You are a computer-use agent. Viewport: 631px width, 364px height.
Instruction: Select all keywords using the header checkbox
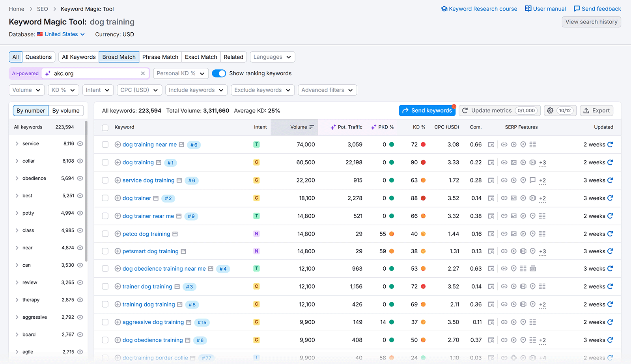pyautogui.click(x=105, y=127)
